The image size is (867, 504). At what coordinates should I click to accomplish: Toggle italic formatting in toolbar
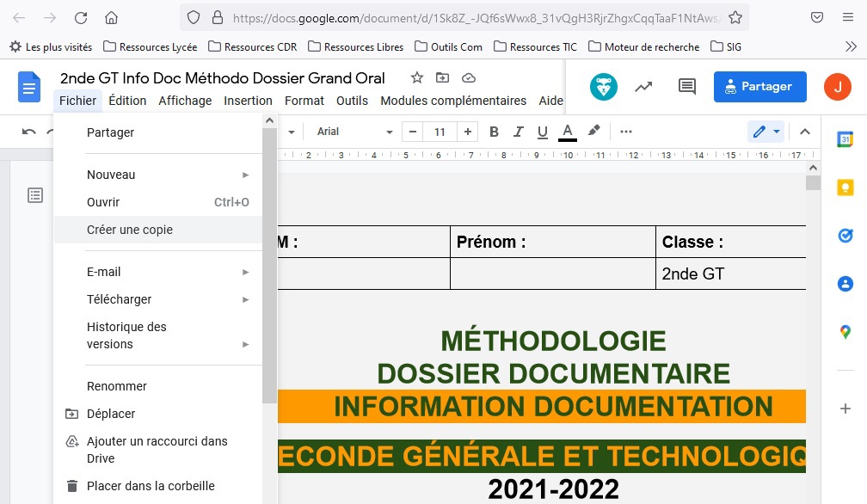pyautogui.click(x=518, y=132)
